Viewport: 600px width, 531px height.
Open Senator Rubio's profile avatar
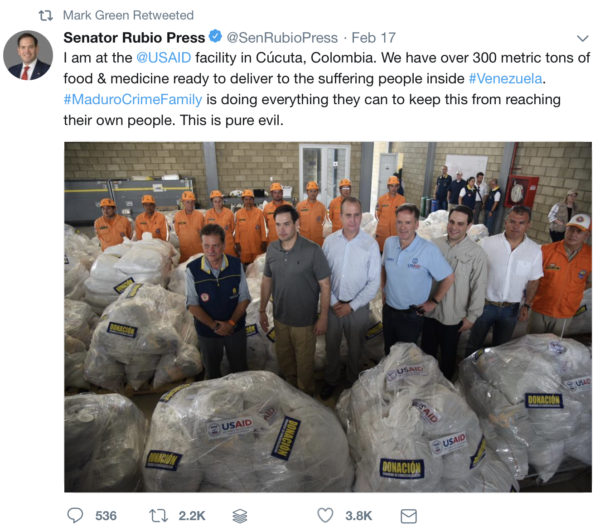28,55
